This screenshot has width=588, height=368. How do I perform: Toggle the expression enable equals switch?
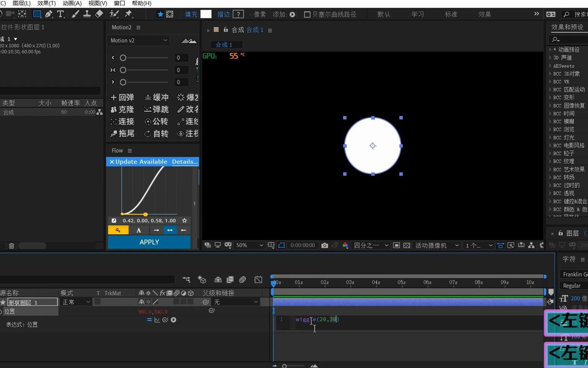[x=149, y=320]
